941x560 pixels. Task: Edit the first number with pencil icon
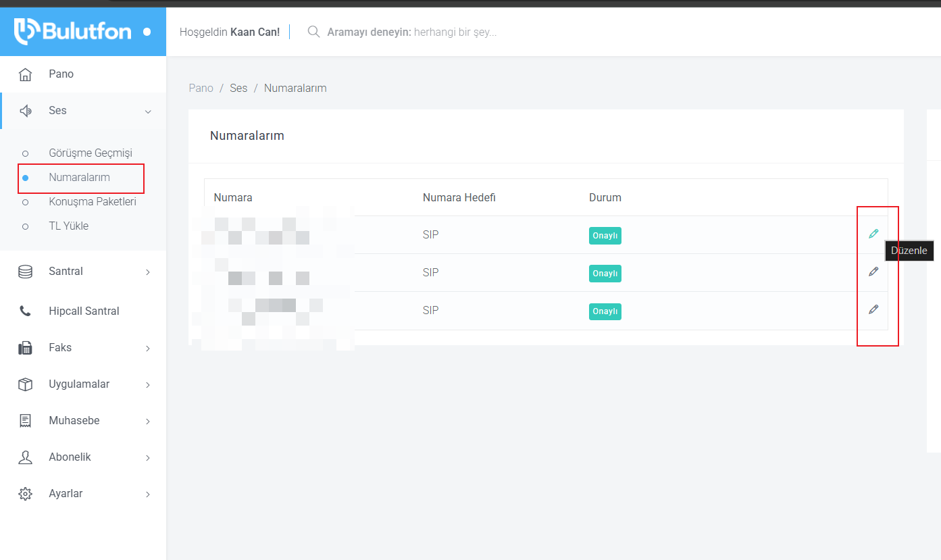coord(873,234)
